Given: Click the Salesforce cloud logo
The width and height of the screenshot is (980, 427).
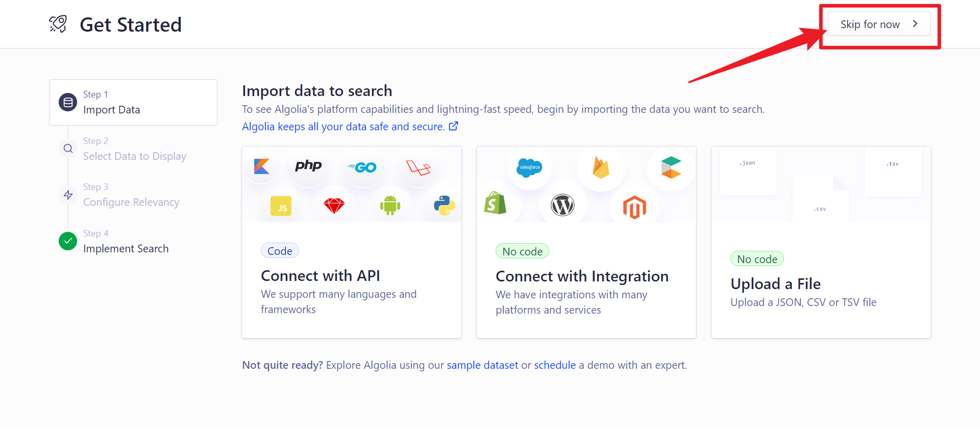Looking at the screenshot, I should pyautogui.click(x=529, y=168).
